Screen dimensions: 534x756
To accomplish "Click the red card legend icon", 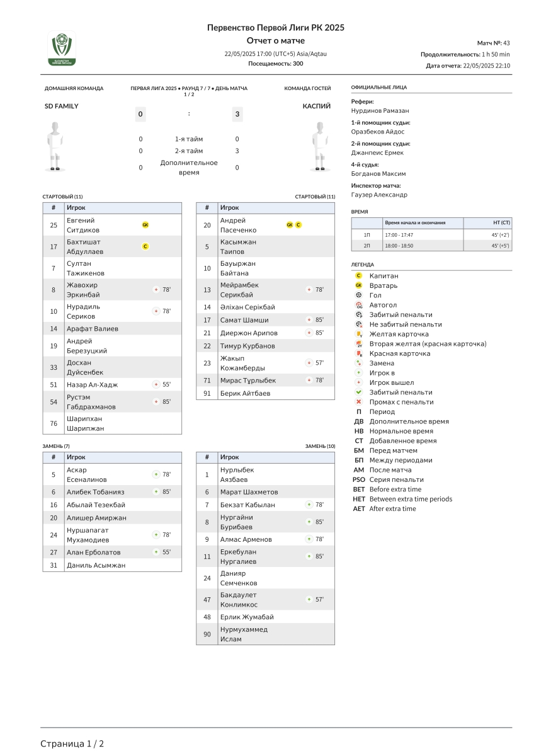I will pos(358,353).
